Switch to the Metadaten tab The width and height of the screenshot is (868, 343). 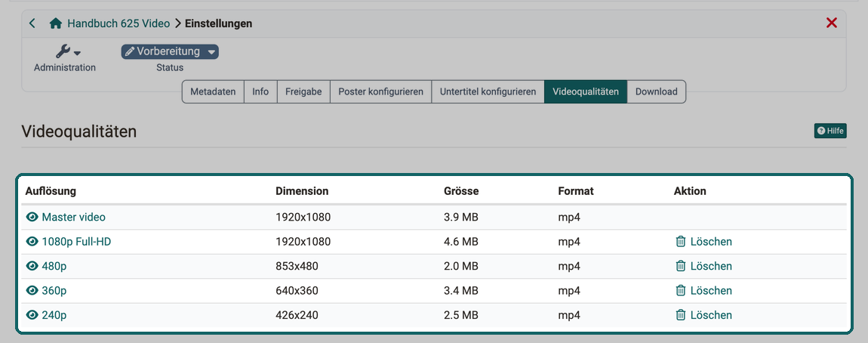click(213, 91)
